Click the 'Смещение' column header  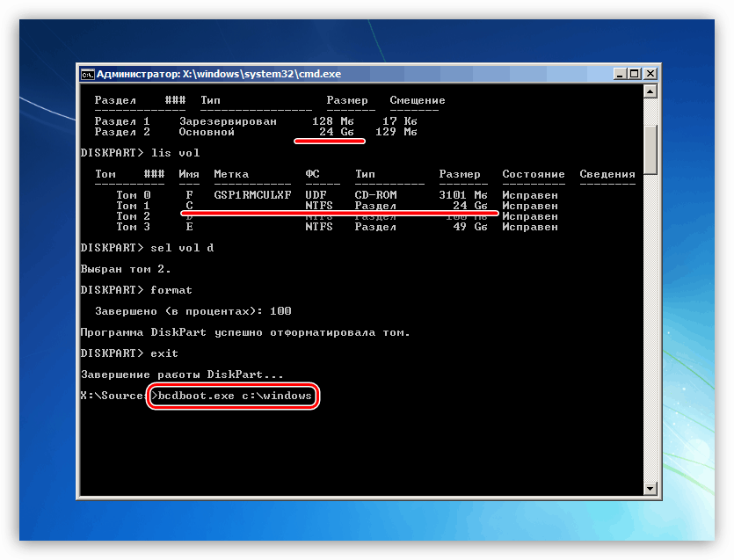pyautogui.click(x=418, y=100)
